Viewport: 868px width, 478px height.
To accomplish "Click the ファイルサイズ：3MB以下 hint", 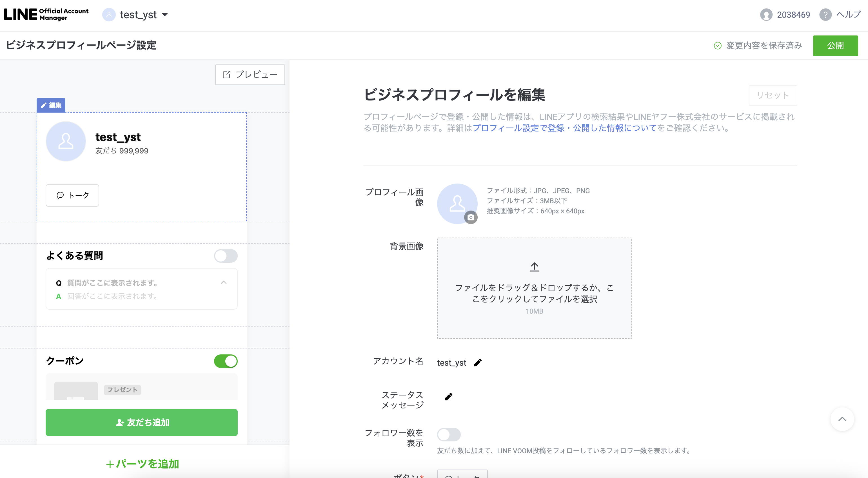I will 527,201.
